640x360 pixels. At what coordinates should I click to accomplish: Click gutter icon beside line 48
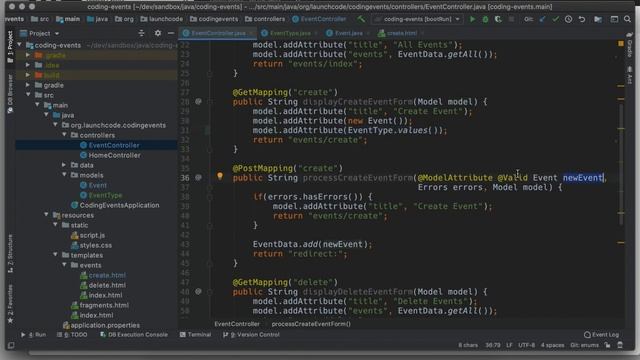click(x=198, y=291)
